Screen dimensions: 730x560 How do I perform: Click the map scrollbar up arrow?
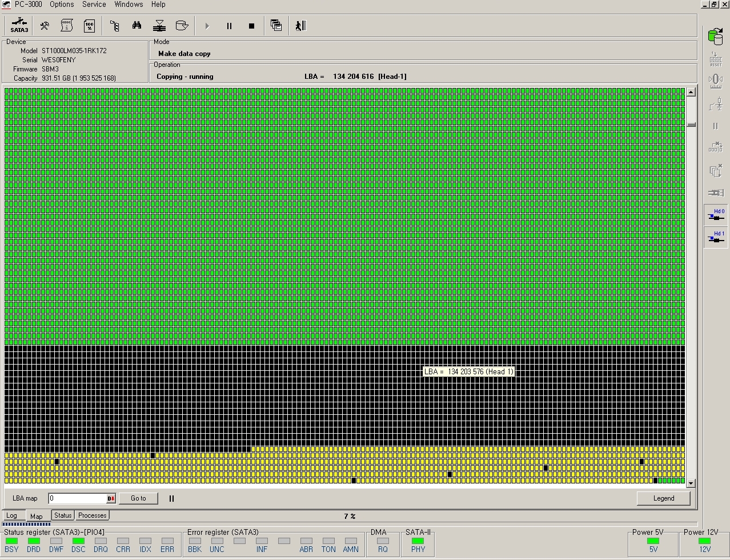[x=691, y=92]
